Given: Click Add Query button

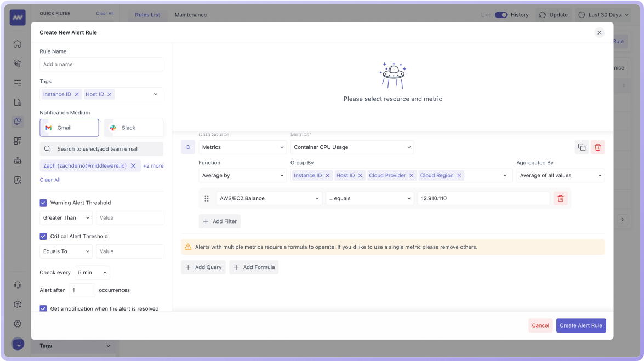Looking at the screenshot, I should pos(203,267).
